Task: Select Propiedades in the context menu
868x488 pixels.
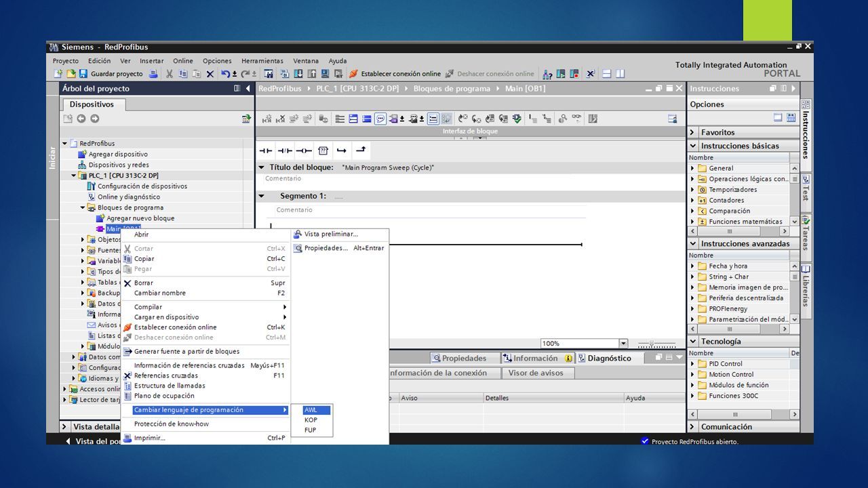Action: tap(340, 248)
